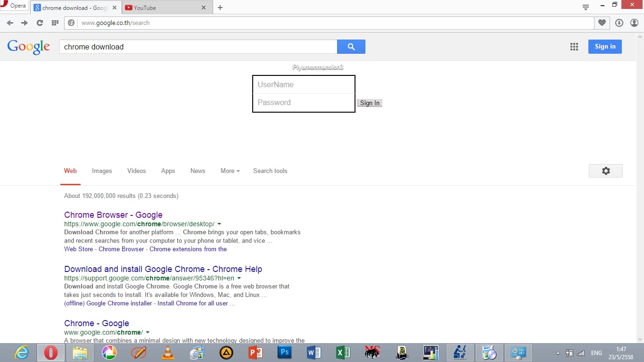
Task: Click the network signal tray icon
Action: point(581,353)
